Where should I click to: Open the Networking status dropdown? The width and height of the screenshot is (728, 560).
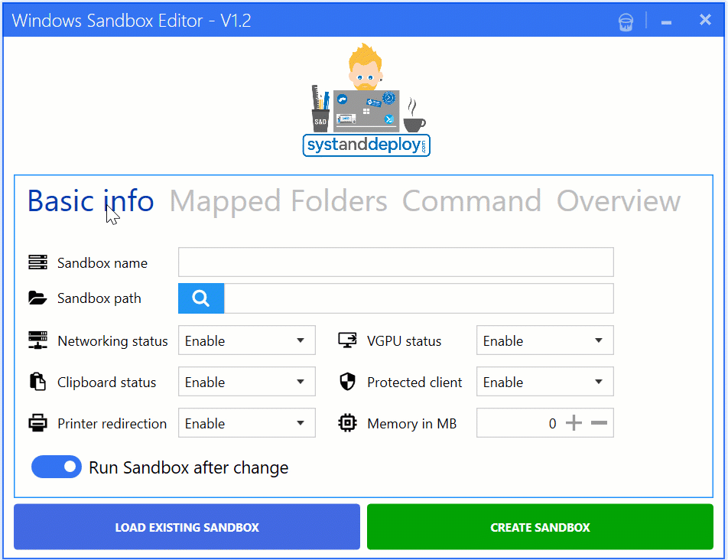click(246, 340)
